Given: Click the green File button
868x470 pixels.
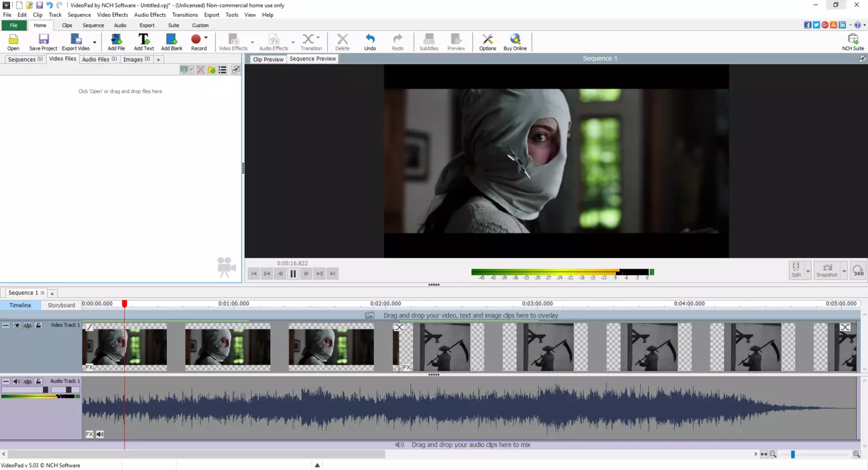Looking at the screenshot, I should (14, 25).
